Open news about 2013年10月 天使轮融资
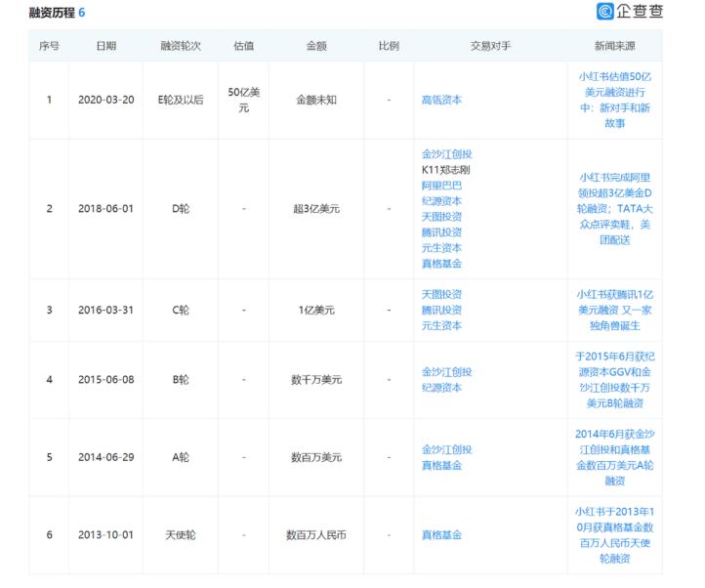The height and width of the screenshot is (588, 705). [614, 535]
